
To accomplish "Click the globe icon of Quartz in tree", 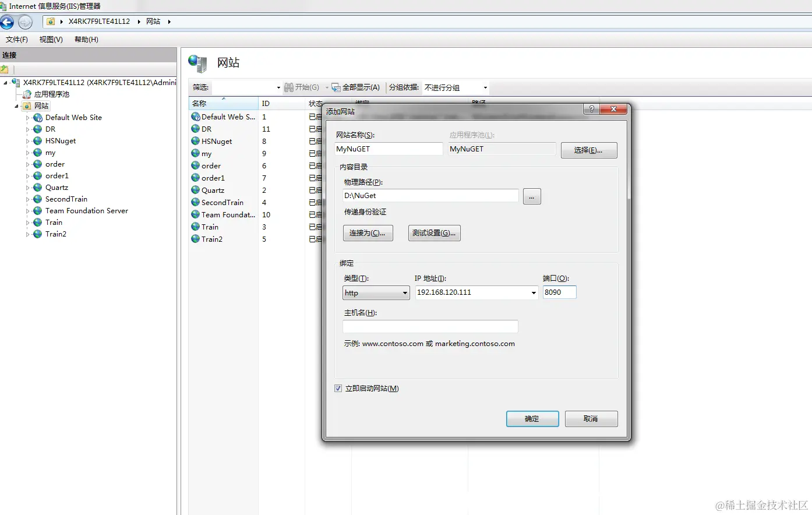I will [38, 188].
